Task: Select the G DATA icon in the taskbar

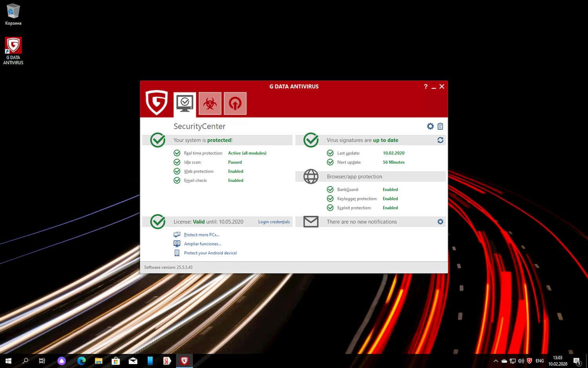Action: point(184,360)
